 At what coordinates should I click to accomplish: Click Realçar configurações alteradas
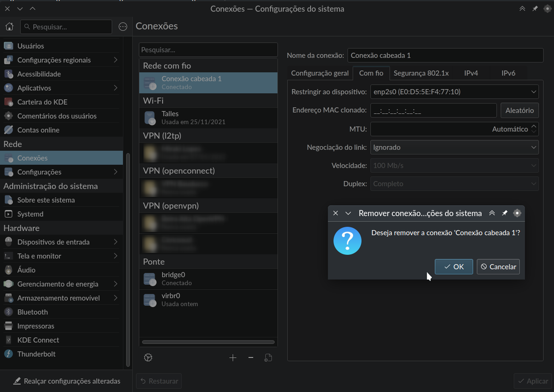tap(67, 381)
